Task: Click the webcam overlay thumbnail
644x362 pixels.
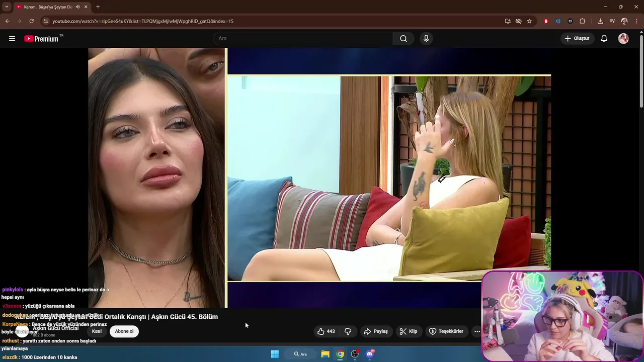Action: (562, 316)
